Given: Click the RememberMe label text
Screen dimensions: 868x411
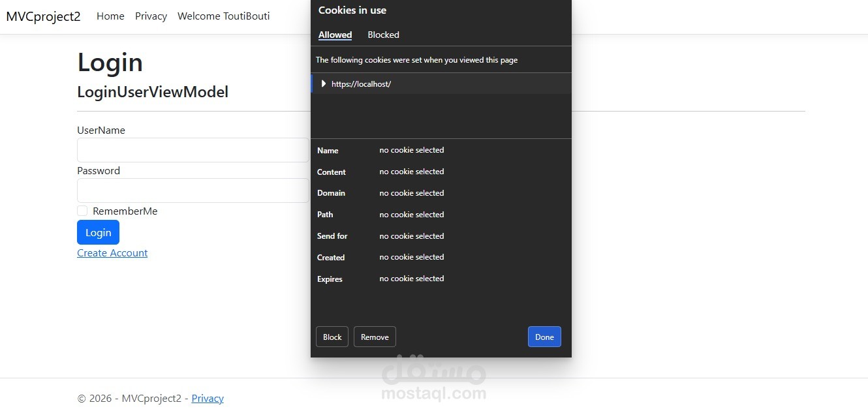Looking at the screenshot, I should 125,211.
